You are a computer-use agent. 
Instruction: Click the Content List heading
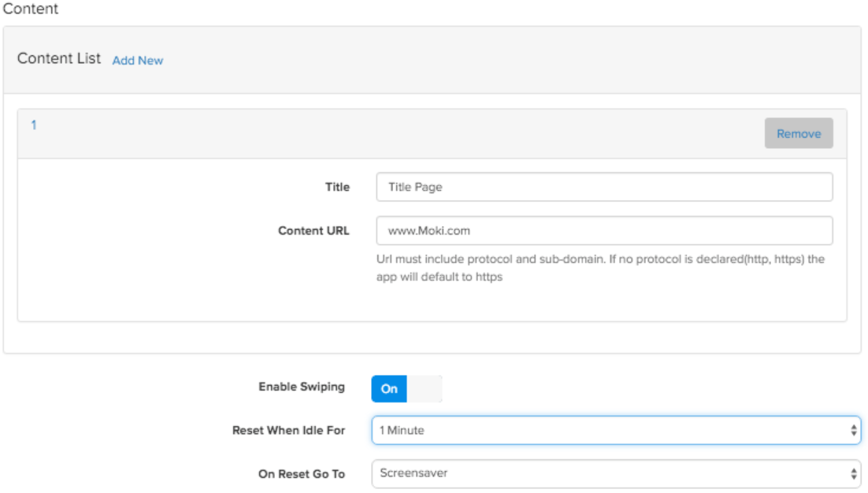click(59, 59)
